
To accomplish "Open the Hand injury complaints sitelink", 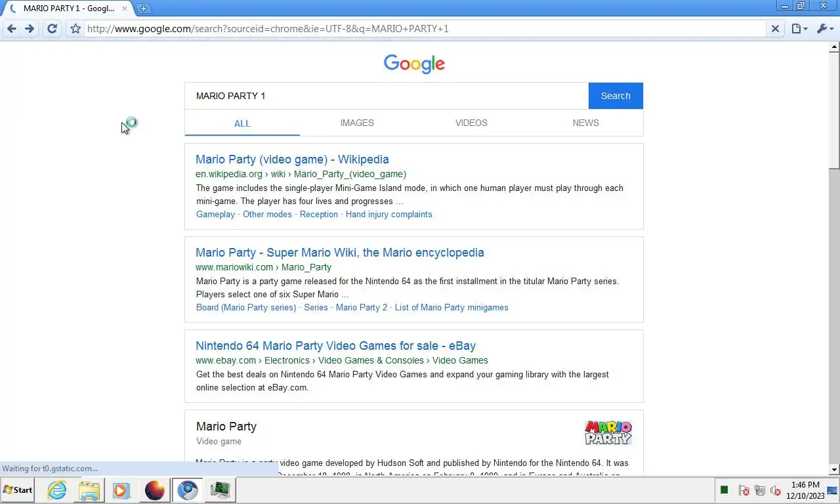I will (389, 215).
